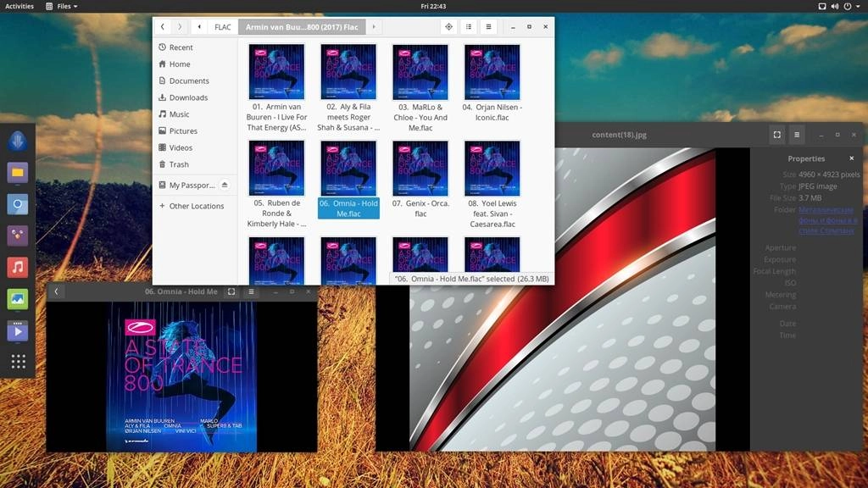This screenshot has width=868, height=488.
Task: Click the volume icon in system tray
Action: point(835,6)
